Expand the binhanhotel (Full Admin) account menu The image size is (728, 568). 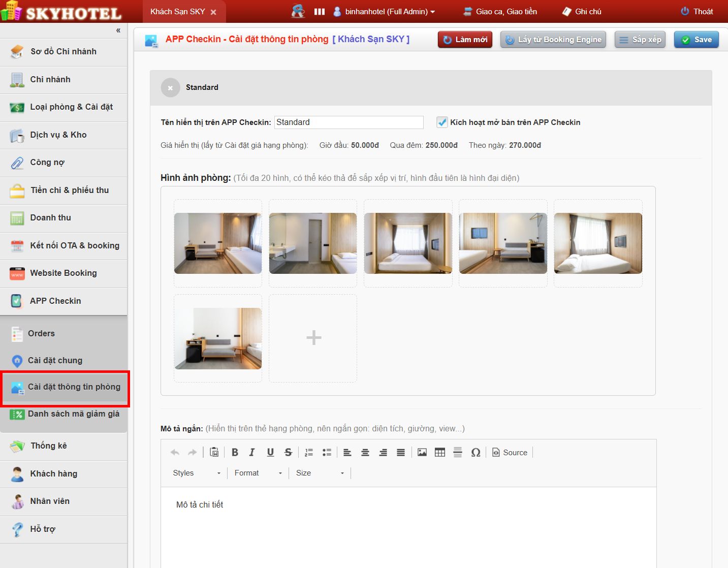pyautogui.click(x=384, y=12)
